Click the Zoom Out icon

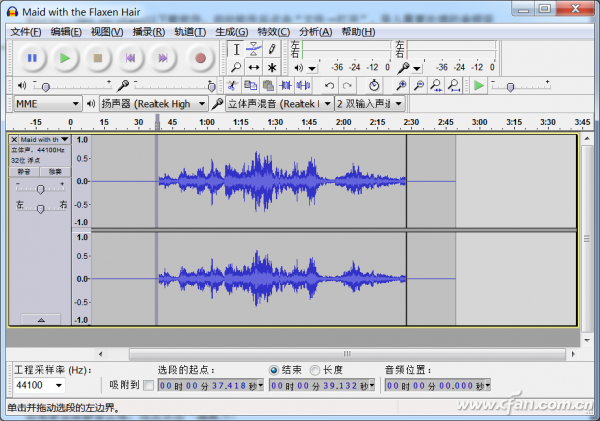coord(419,85)
